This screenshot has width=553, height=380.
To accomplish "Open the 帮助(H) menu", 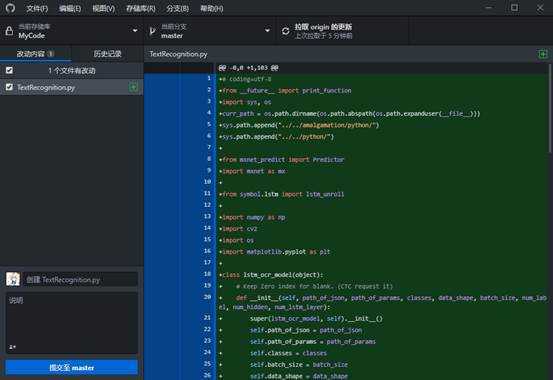I will pos(212,8).
